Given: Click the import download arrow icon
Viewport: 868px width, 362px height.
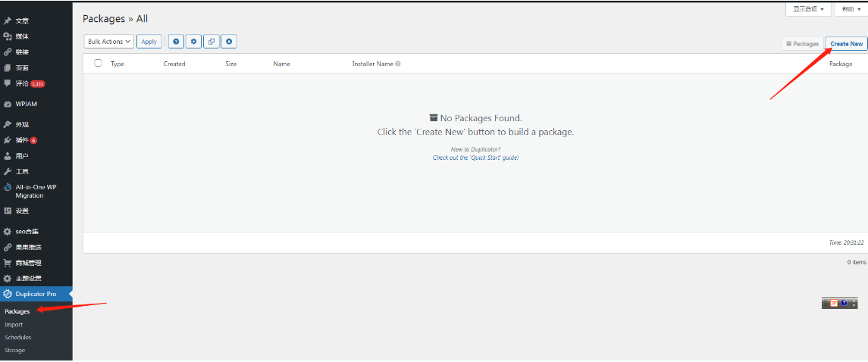Looking at the screenshot, I should point(229,42).
